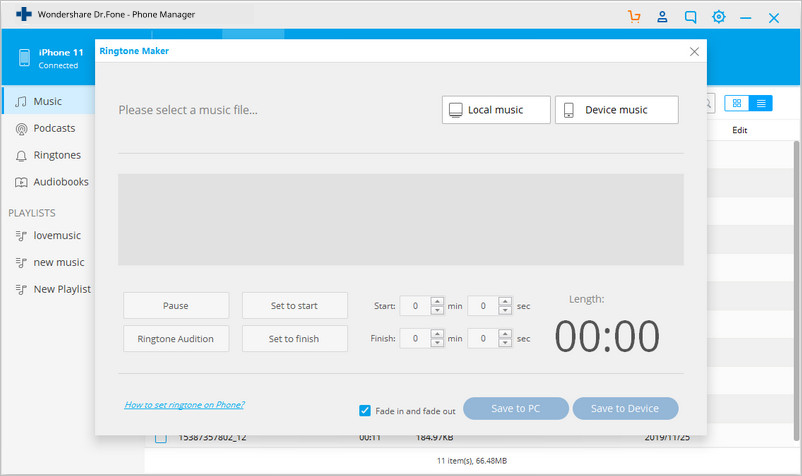802x476 pixels.
Task: Decrease Start seconds with down arrow
Action: point(505,310)
